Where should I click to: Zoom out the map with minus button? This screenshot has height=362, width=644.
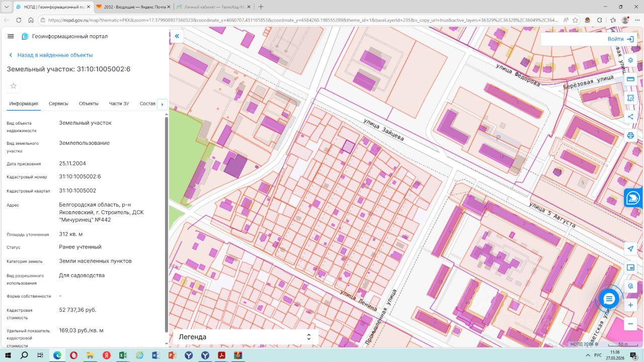click(x=630, y=324)
